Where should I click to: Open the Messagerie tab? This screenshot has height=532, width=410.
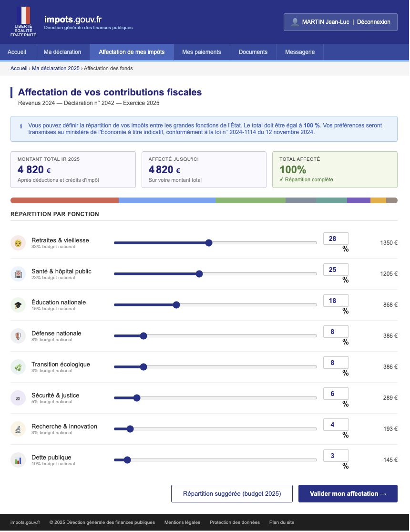pos(300,52)
